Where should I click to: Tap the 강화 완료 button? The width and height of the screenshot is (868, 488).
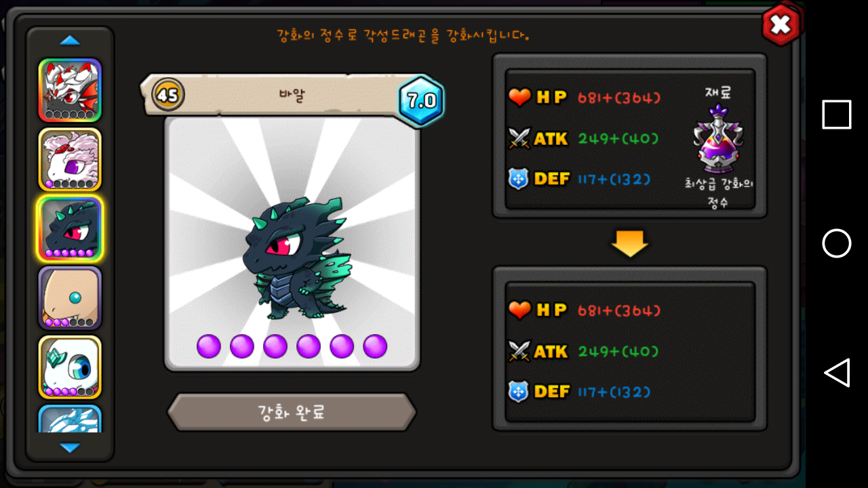[292, 412]
